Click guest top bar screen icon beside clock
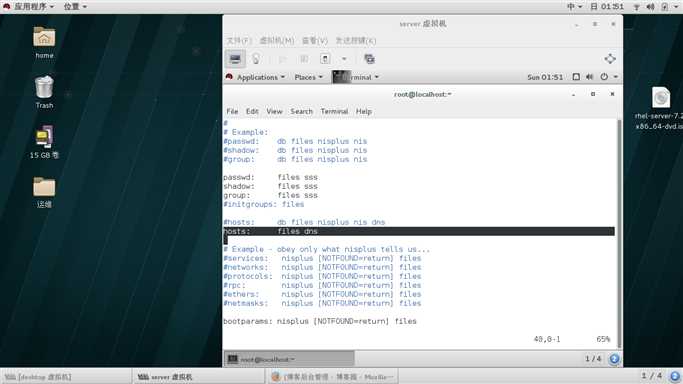Screen dimensions: 683x384 coord(576,77)
